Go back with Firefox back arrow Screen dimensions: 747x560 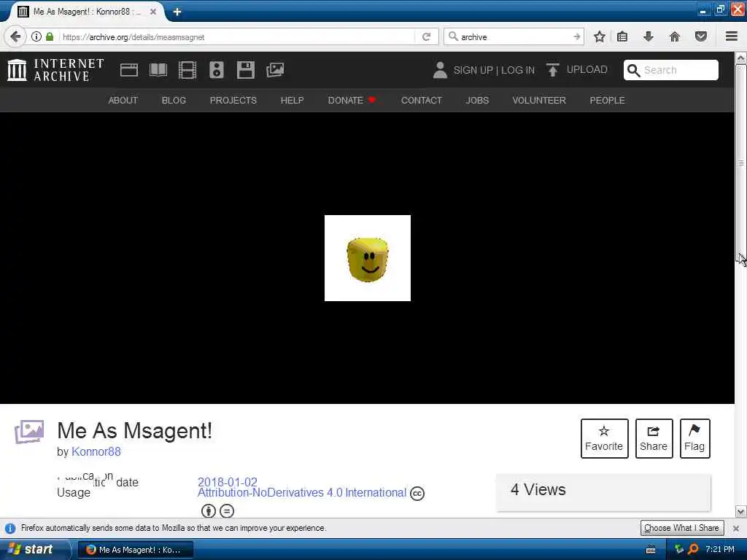[x=15, y=36]
